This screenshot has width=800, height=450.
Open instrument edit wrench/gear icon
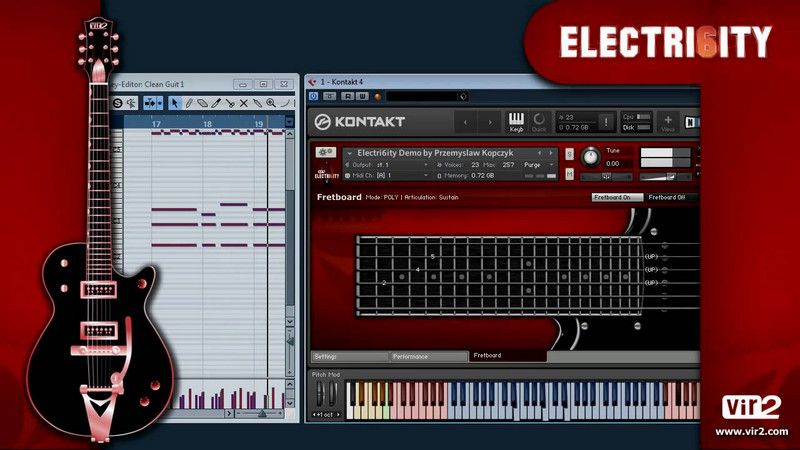tap(325, 152)
